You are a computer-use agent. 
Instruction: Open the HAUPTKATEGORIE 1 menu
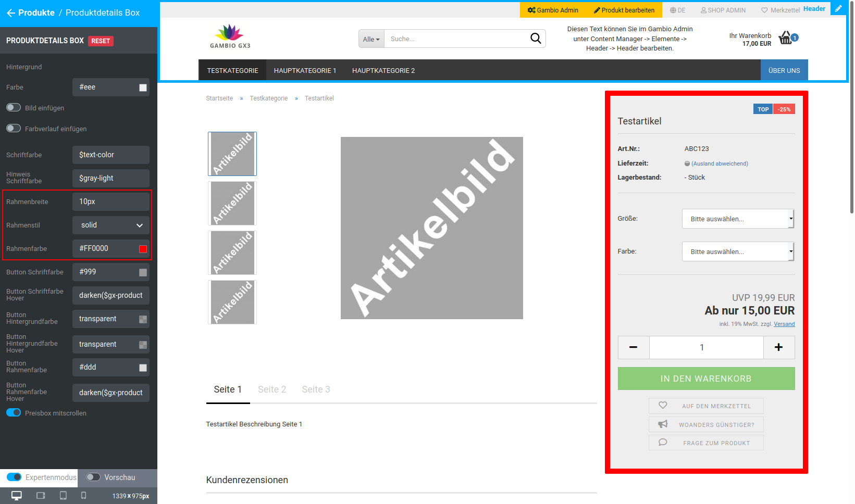click(x=305, y=70)
